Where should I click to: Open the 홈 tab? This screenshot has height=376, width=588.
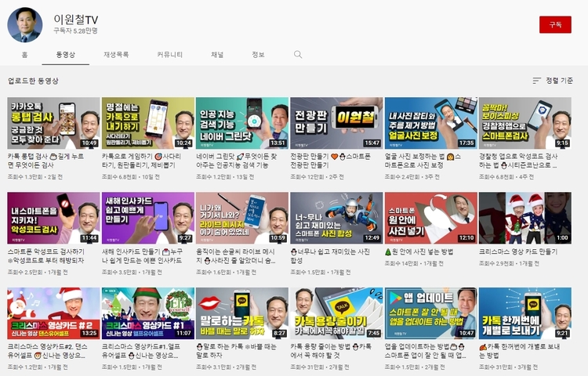(25, 55)
